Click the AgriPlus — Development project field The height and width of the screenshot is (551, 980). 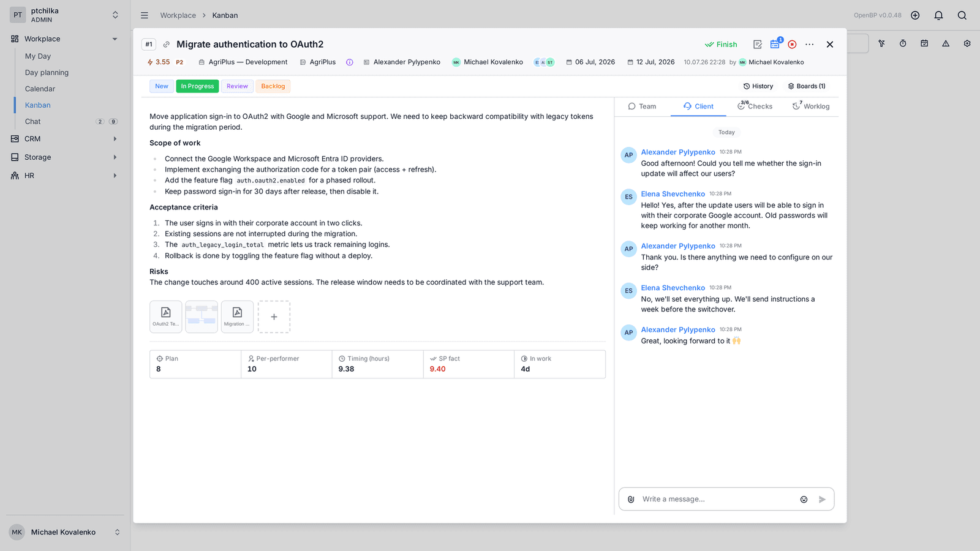tap(243, 62)
